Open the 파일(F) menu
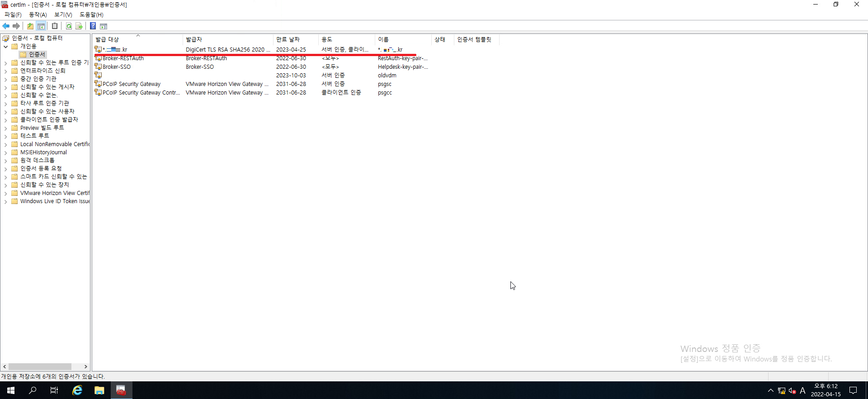The height and width of the screenshot is (399, 868). [x=13, y=15]
